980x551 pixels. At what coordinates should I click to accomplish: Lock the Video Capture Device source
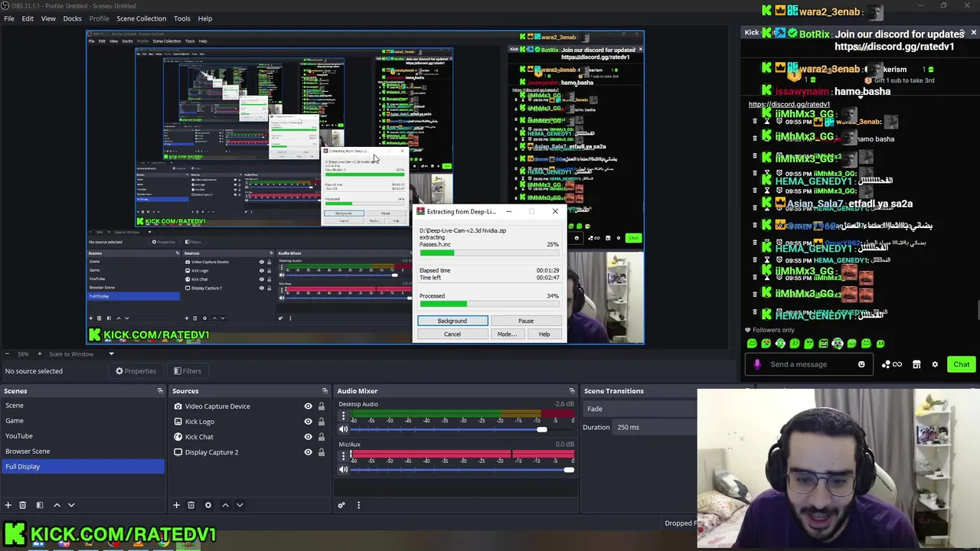pyautogui.click(x=322, y=406)
